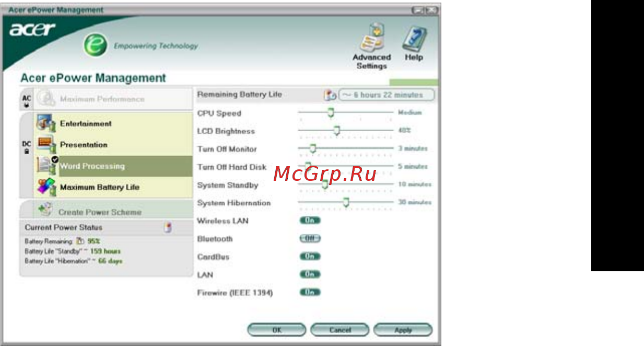Click the LCD Brightness slider handle
644x346 pixels.
coord(337,130)
